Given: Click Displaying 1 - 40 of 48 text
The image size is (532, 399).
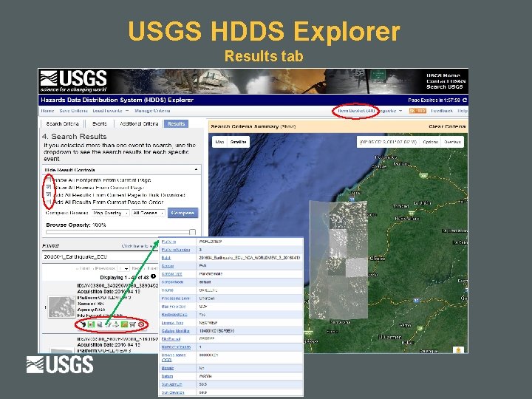Looking at the screenshot, I should pos(125,277).
